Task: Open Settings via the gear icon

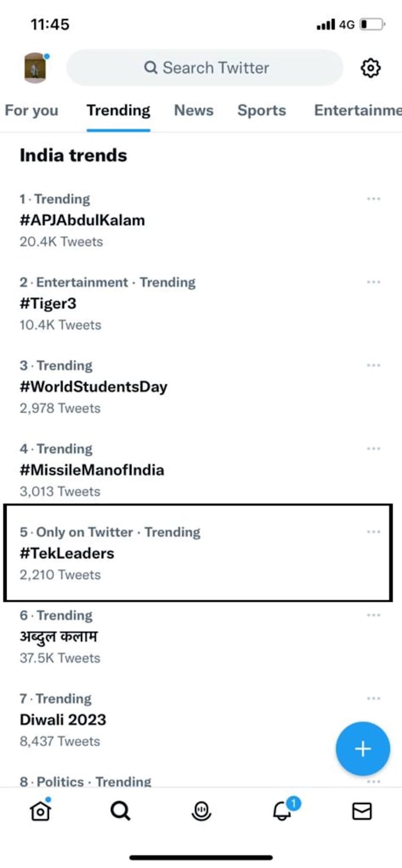Action: coord(370,67)
